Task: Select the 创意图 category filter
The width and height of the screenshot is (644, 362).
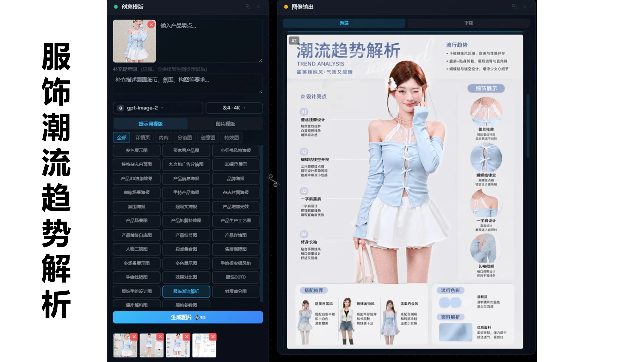Action: tap(208, 138)
